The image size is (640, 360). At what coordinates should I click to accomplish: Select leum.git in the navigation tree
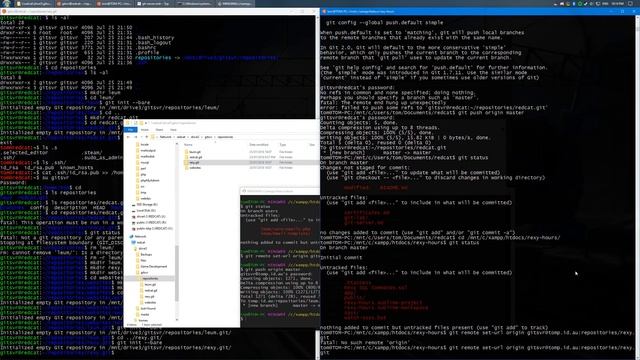150,284
